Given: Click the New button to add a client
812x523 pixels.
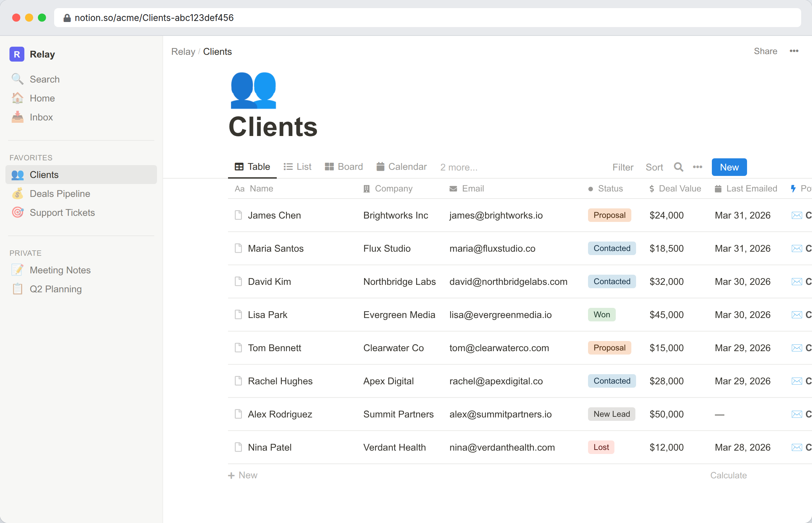Looking at the screenshot, I should 729,167.
